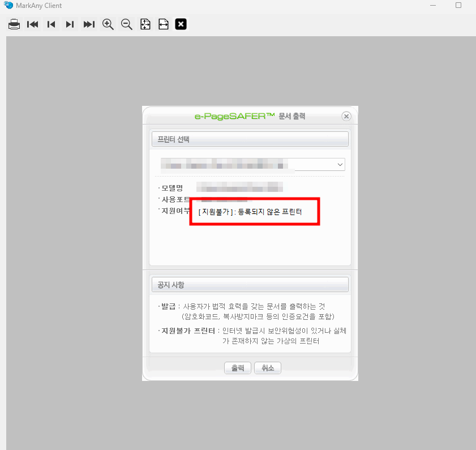Click the printer icon in the toolbar

pos(14,24)
